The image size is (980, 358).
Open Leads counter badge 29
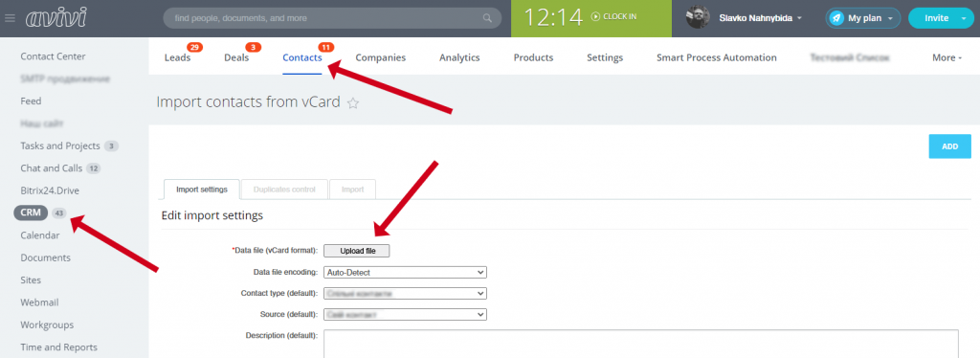(x=193, y=48)
